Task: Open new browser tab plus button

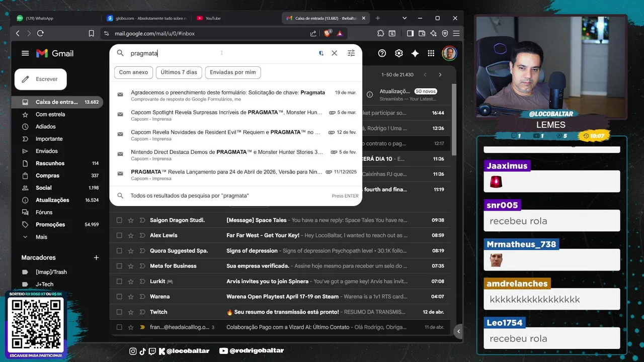Action: click(x=378, y=18)
